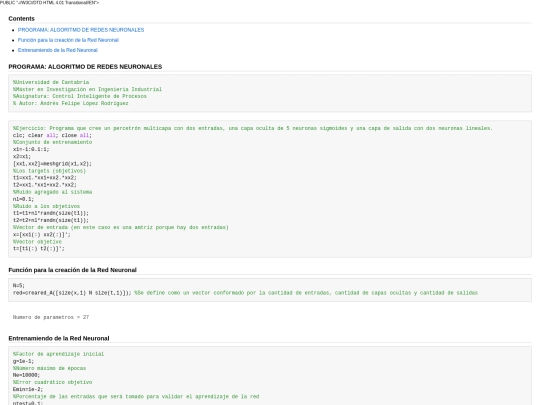Click the code line g=1e-1;

tap(23, 361)
